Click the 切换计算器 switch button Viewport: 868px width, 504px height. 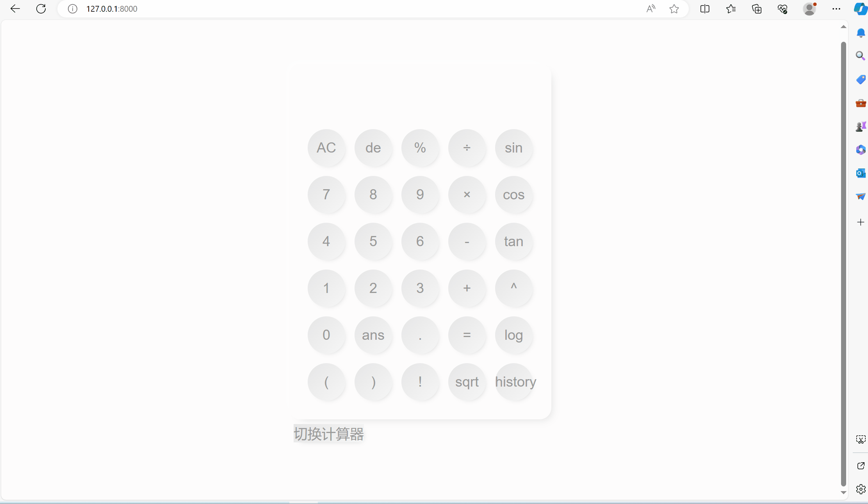coord(328,434)
